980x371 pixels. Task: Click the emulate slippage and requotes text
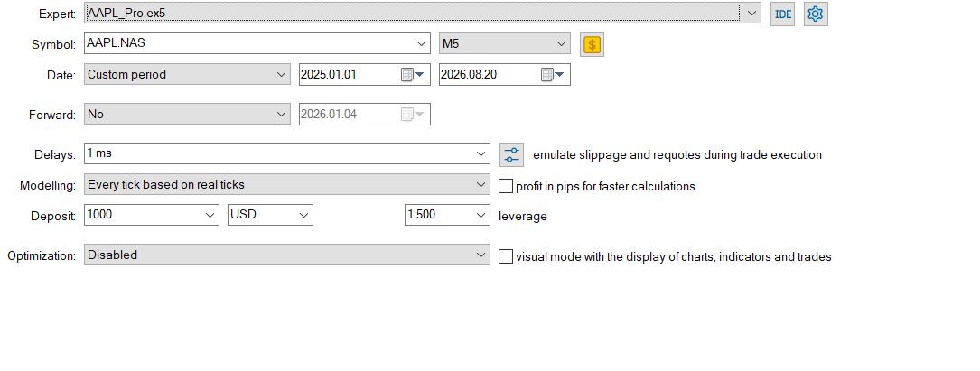(677, 155)
